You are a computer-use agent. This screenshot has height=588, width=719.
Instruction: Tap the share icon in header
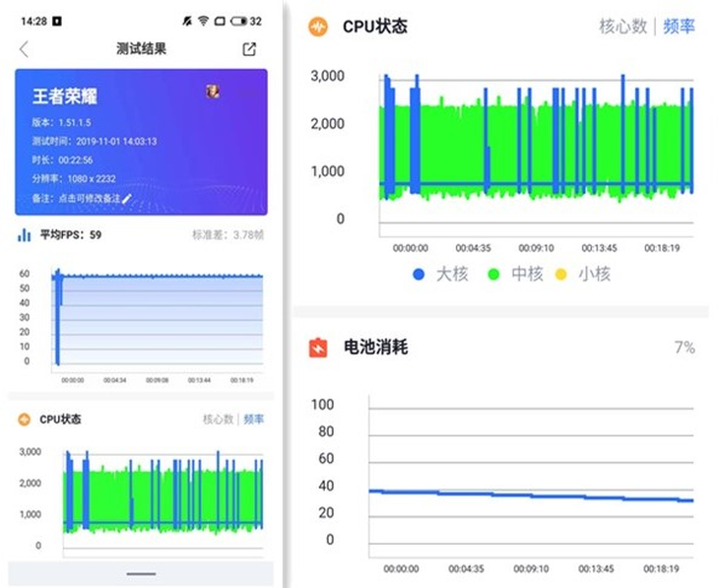click(x=249, y=49)
